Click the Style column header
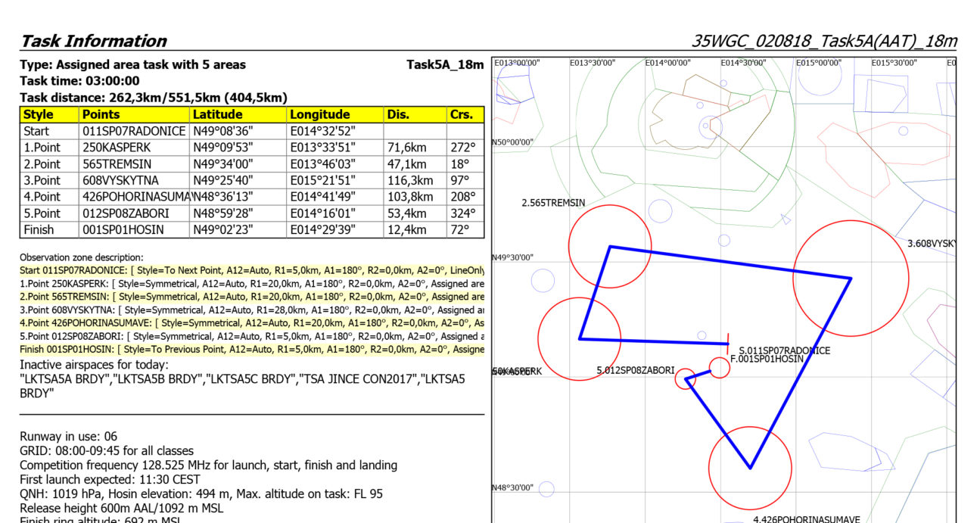Image resolution: width=980 pixels, height=523 pixels. 39,115
